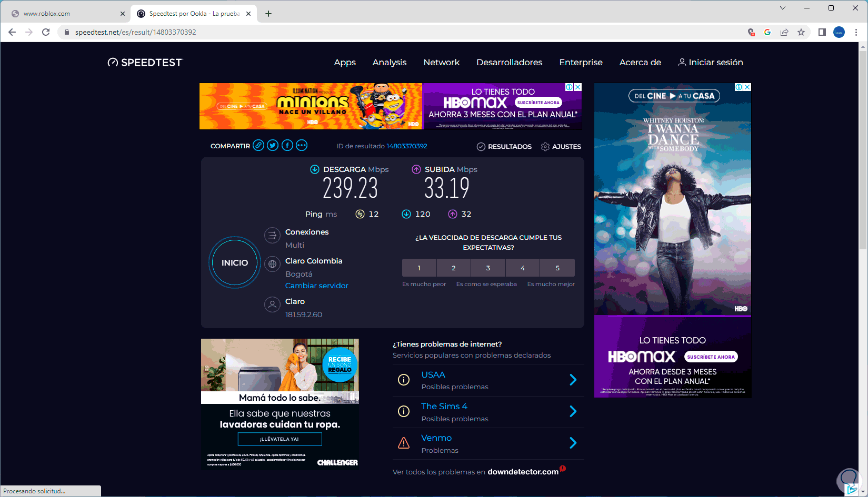Expand the USAA problems chevron
The height and width of the screenshot is (497, 868).
pyautogui.click(x=573, y=380)
